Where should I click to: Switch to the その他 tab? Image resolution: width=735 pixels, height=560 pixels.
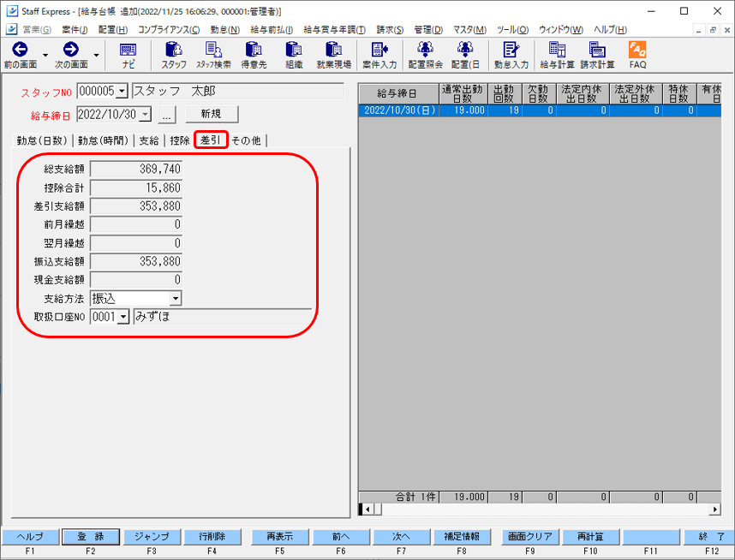tap(246, 140)
